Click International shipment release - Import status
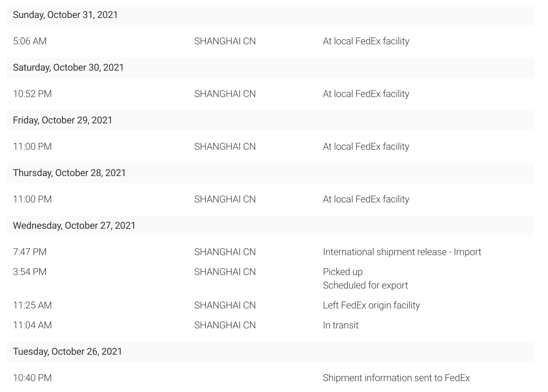This screenshot has height=392, width=548. click(x=402, y=252)
